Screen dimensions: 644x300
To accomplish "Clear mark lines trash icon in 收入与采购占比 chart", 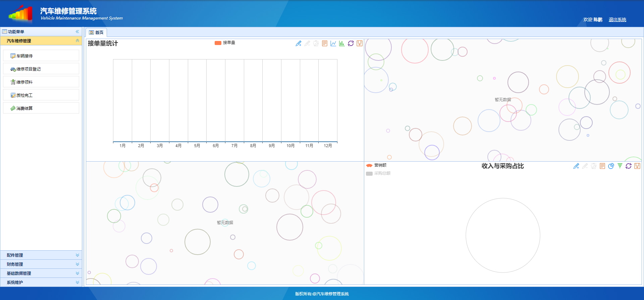I will click(x=594, y=166).
